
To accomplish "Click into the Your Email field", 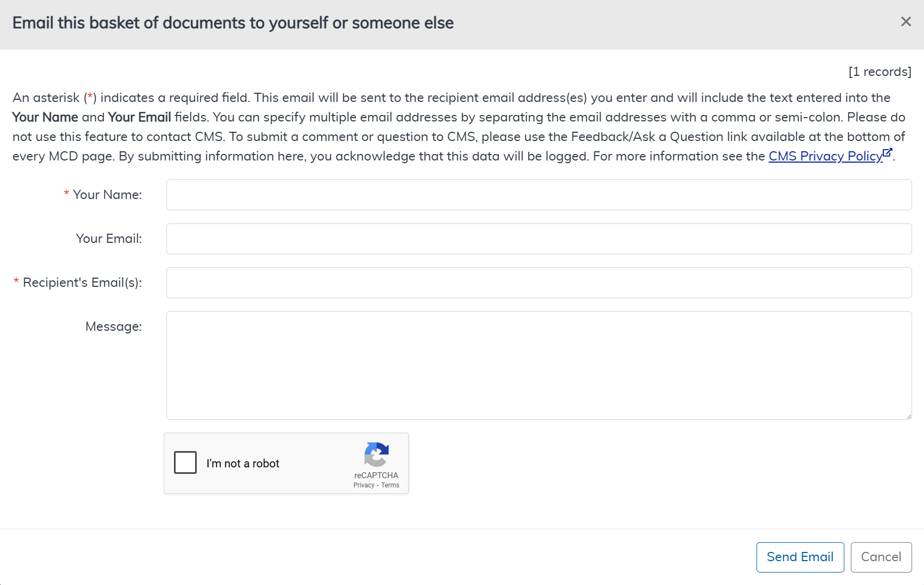I will click(539, 239).
